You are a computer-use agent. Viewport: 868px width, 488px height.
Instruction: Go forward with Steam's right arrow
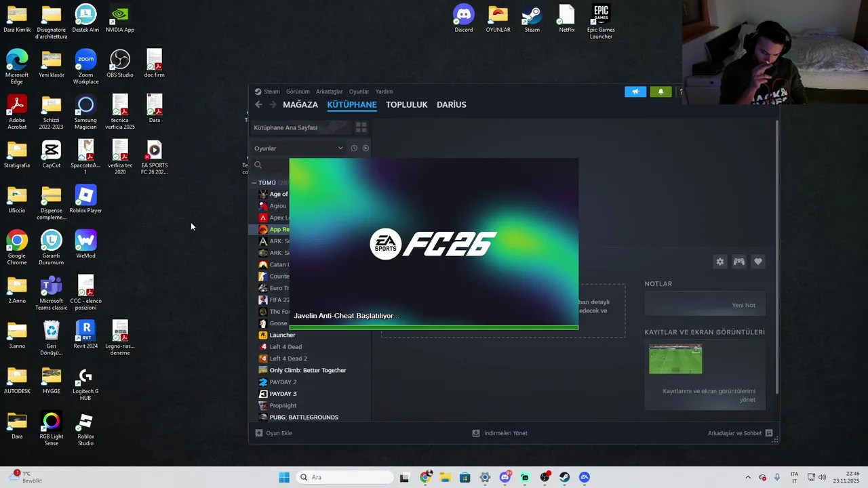click(273, 104)
